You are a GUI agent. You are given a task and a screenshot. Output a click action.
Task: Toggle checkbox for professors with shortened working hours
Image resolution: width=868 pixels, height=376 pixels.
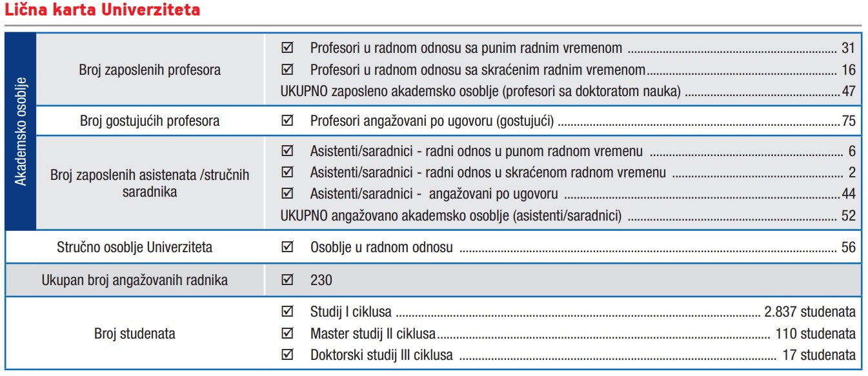(x=288, y=69)
